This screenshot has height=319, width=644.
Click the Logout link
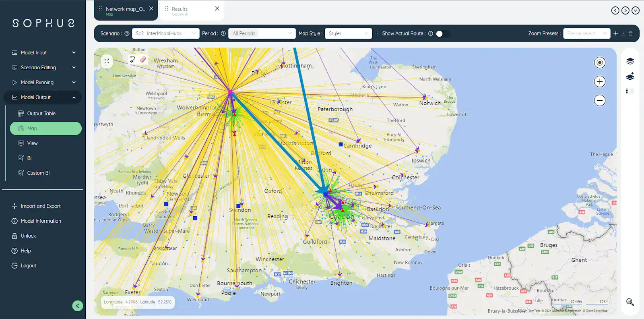(28, 266)
